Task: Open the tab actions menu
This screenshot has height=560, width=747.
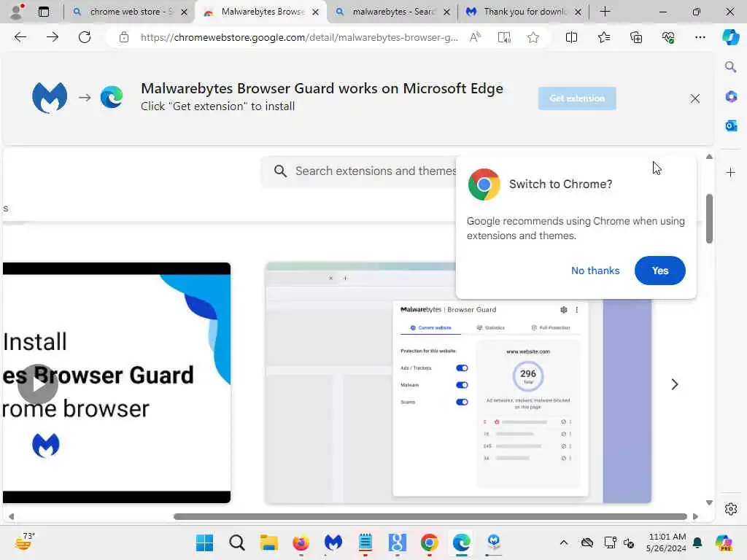Action: coord(44,12)
